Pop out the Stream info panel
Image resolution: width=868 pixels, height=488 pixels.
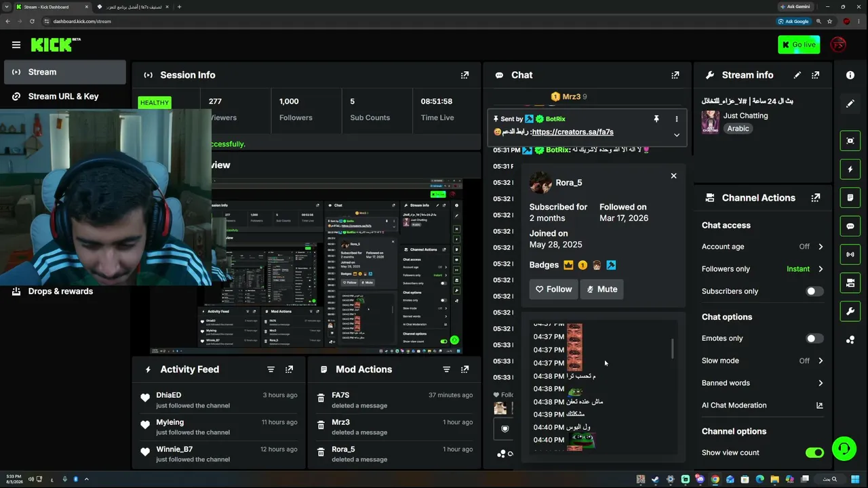[816, 75]
